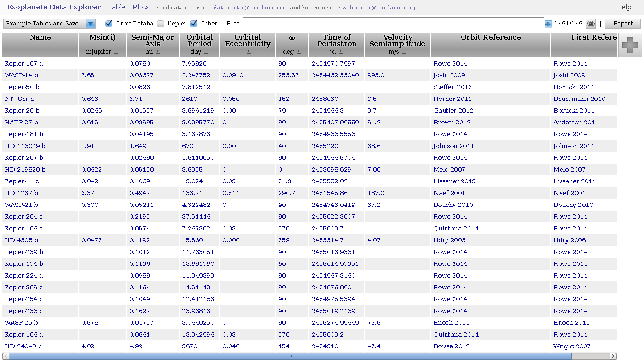Open the HAT-P-27 b planet link
This screenshot has width=644, height=362.
pyautogui.click(x=24, y=122)
